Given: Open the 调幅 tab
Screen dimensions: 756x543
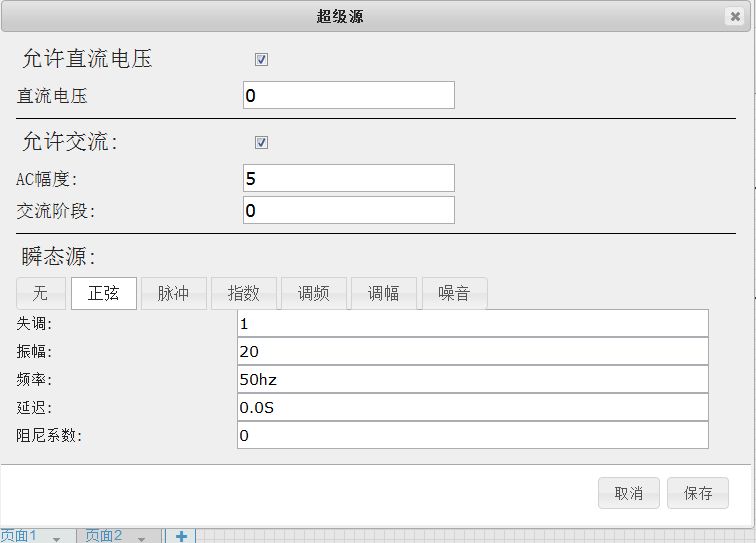Looking at the screenshot, I should 384,293.
